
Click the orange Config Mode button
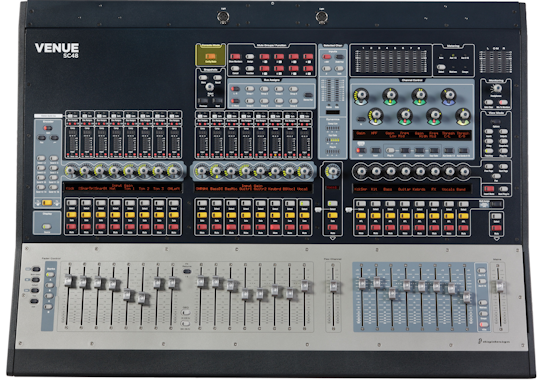(x=210, y=56)
